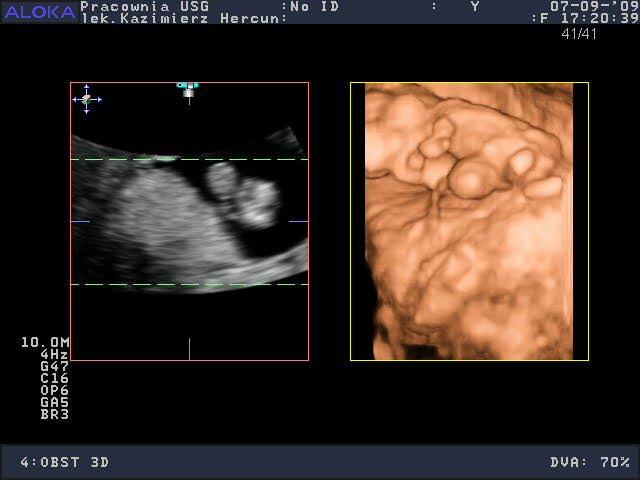This screenshot has width=640, height=480.
Task: Click the 'BR3' parameter
Action: tap(54, 414)
